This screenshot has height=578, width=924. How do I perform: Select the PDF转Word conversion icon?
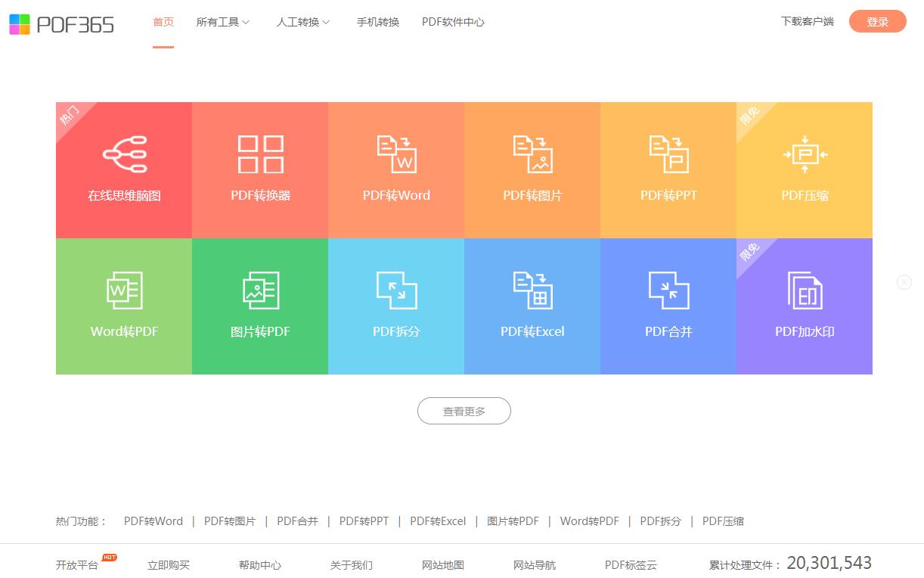click(396, 154)
